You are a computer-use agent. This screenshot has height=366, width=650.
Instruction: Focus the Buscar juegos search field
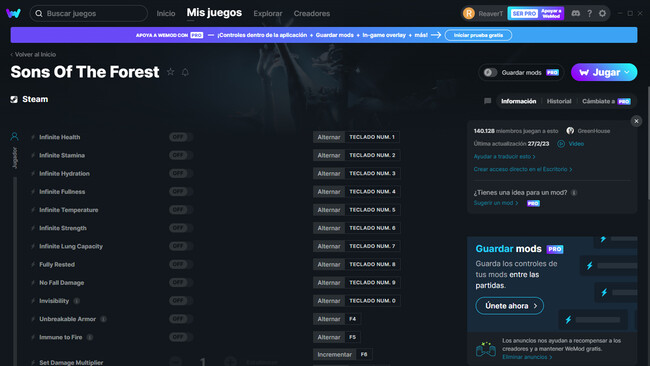(89, 13)
